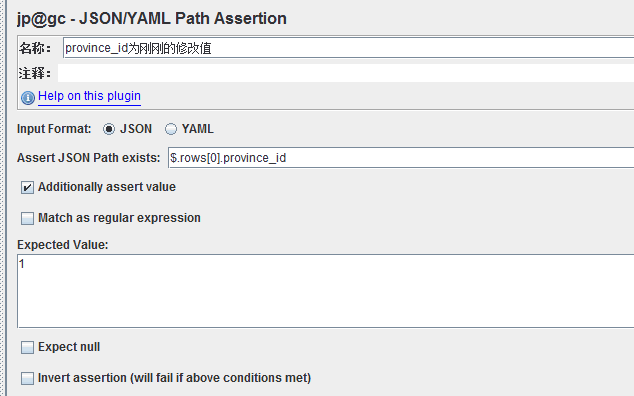Select the YAML input format radio button

click(x=171, y=129)
